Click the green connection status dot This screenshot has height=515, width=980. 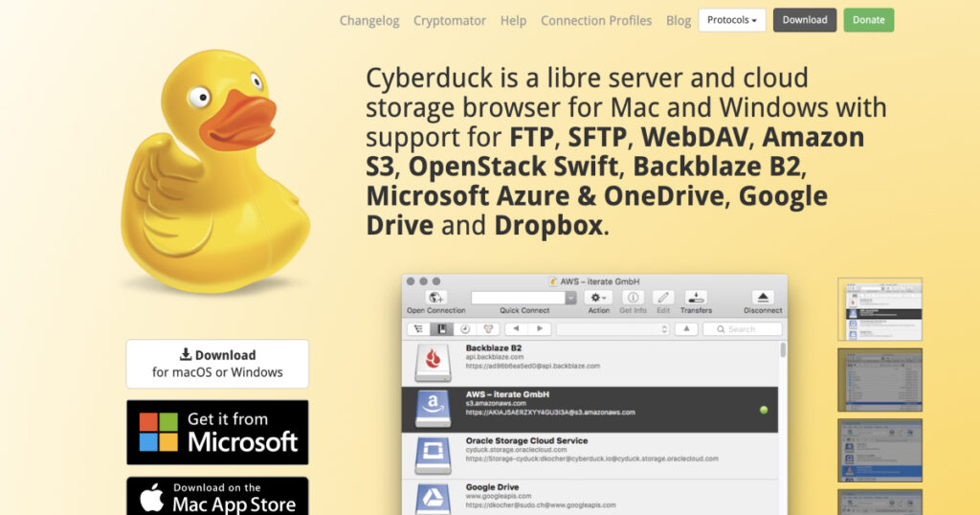point(763,410)
